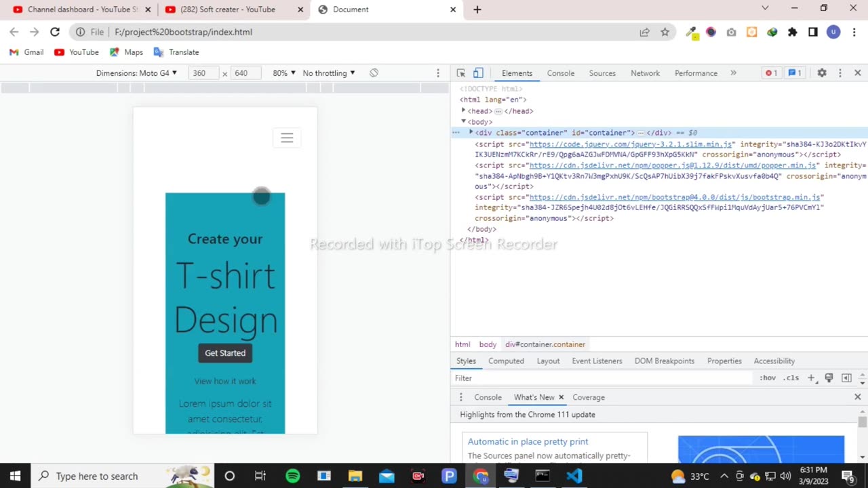
Task: Click the styles Filter input
Action: point(602,378)
